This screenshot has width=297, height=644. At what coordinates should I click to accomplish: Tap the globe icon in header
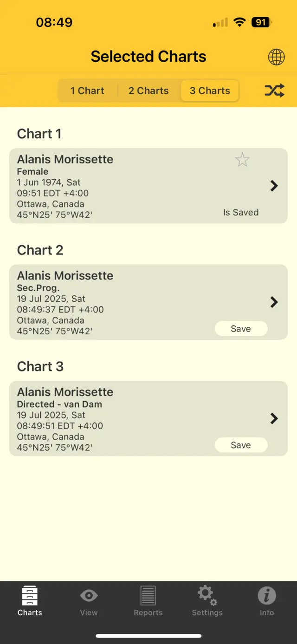click(x=276, y=57)
